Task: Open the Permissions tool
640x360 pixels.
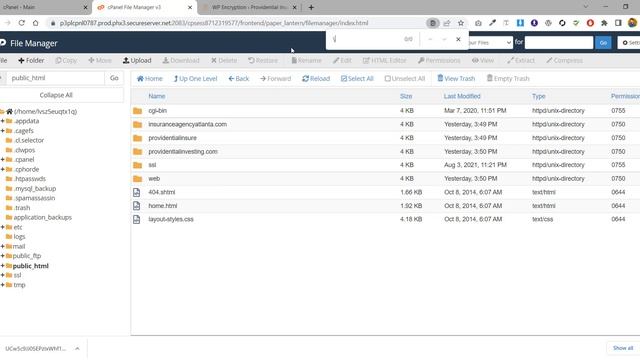Action: pyautogui.click(x=439, y=60)
